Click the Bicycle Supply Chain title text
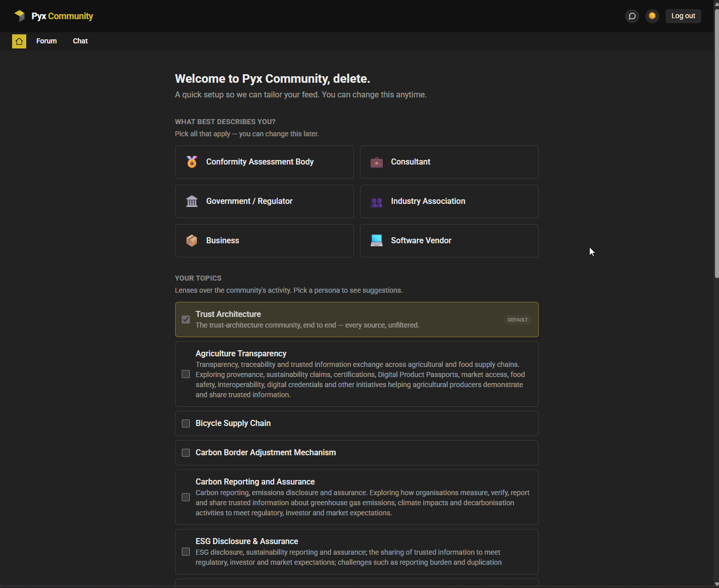 coord(233,423)
